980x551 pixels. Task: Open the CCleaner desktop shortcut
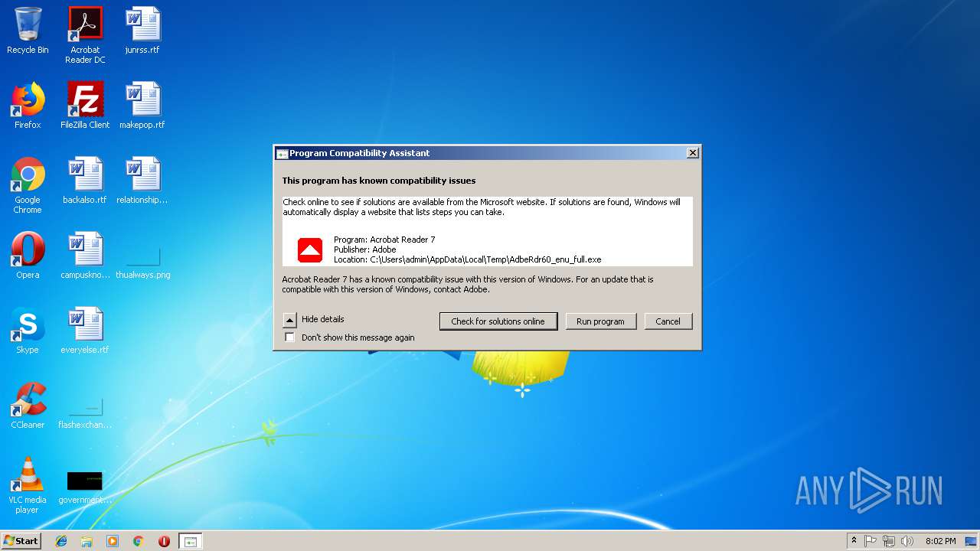coord(28,406)
